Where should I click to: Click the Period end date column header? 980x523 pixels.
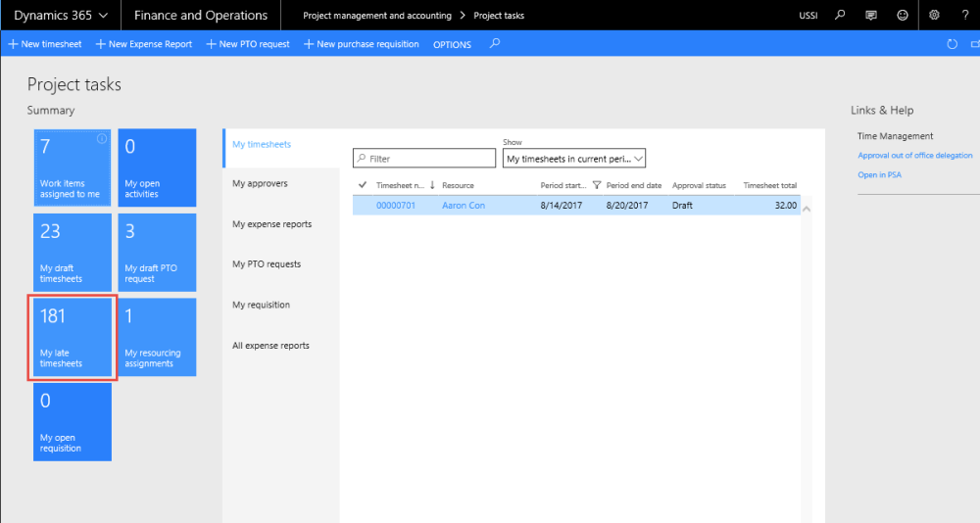(634, 185)
